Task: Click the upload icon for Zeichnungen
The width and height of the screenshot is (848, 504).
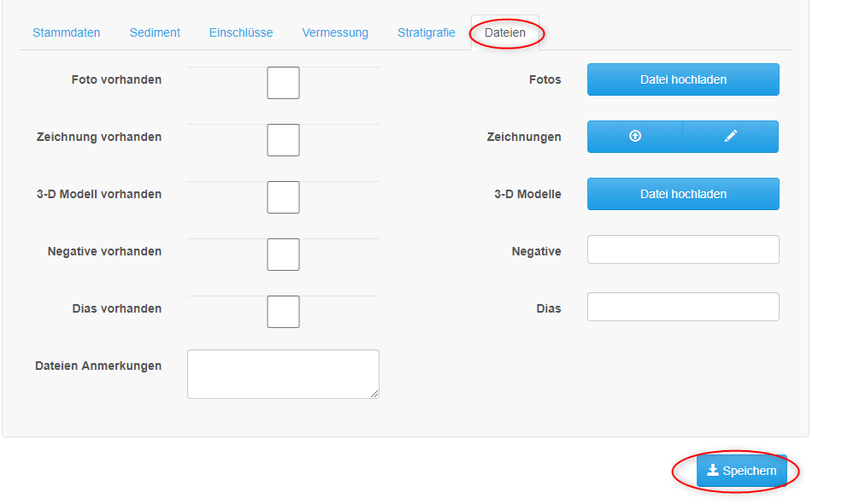Action: (635, 136)
